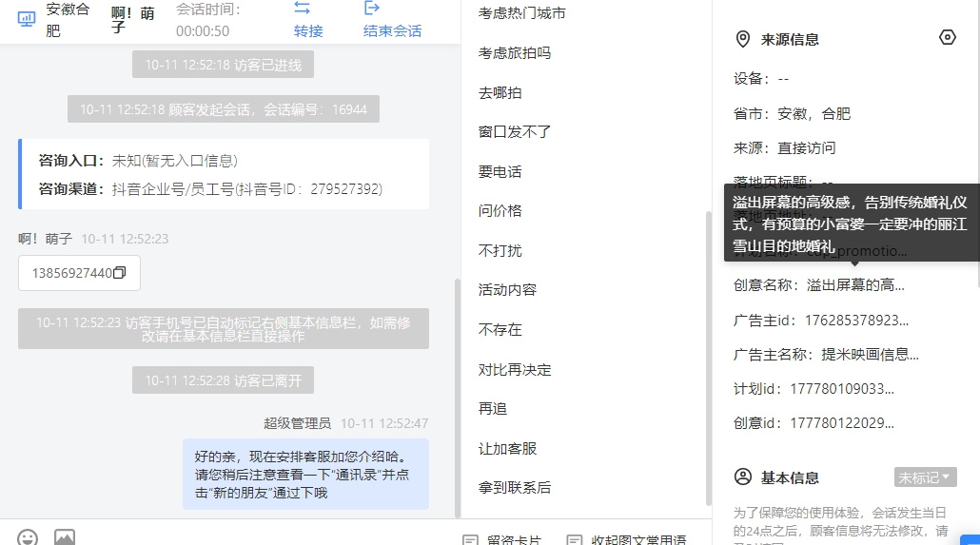The height and width of the screenshot is (545, 980).
Task: Click the 会话时间 00:00:50 timer
Action: coord(207,20)
